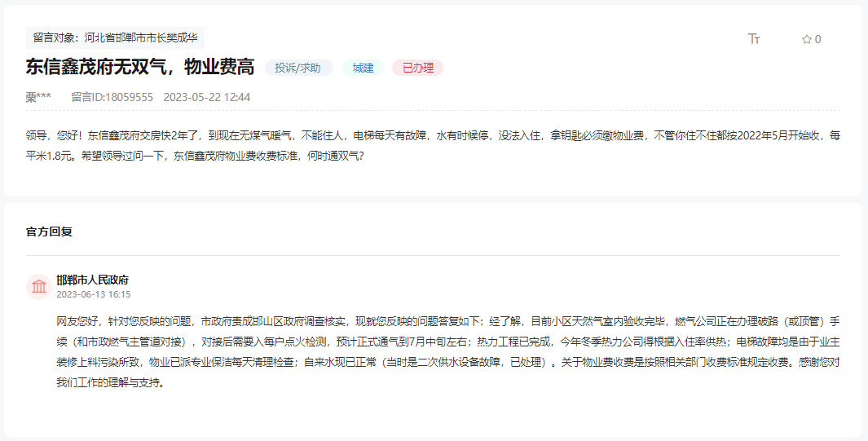Click the 已办理 status tag
The height and width of the screenshot is (441, 868).
pos(418,68)
